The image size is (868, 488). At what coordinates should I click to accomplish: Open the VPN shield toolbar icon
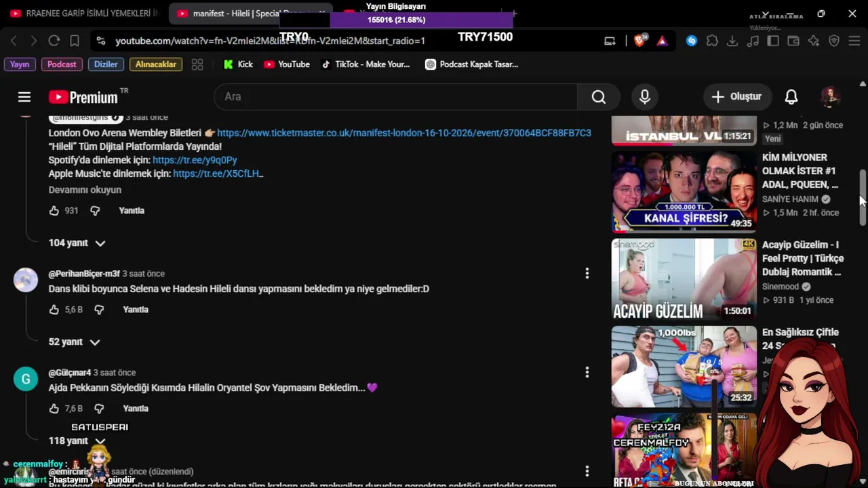point(834,41)
